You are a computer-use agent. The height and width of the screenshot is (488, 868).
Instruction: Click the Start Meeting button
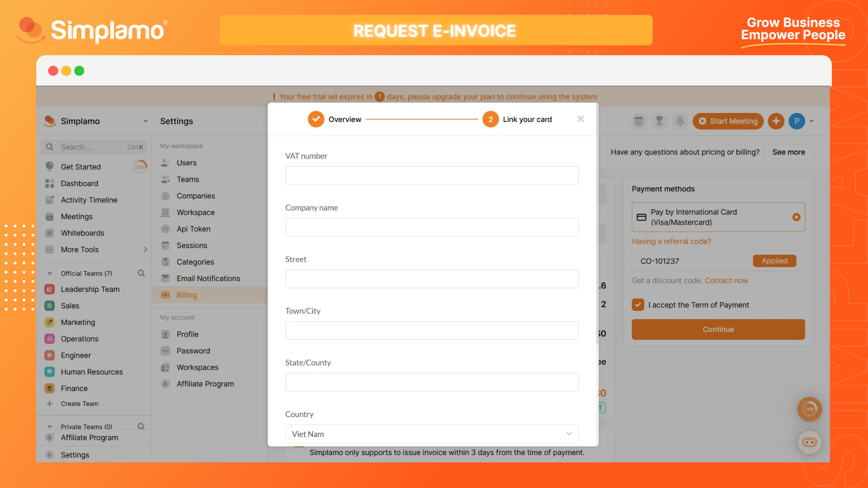coord(728,121)
